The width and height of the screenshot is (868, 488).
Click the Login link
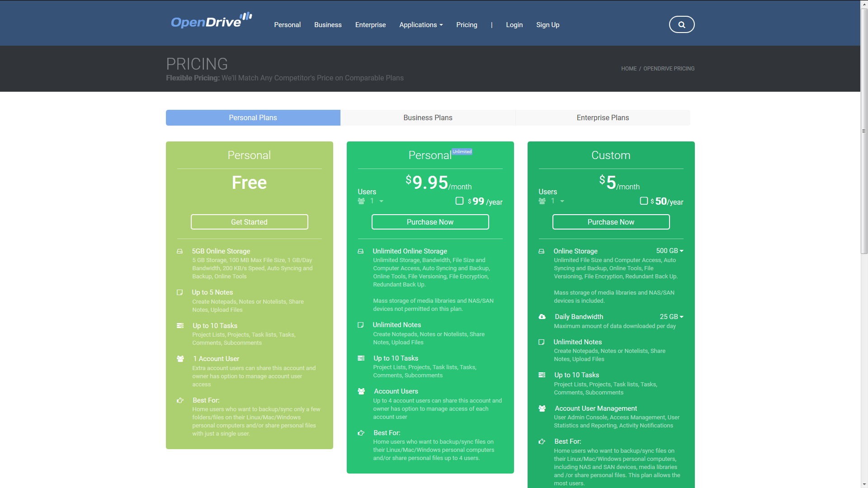click(x=514, y=25)
